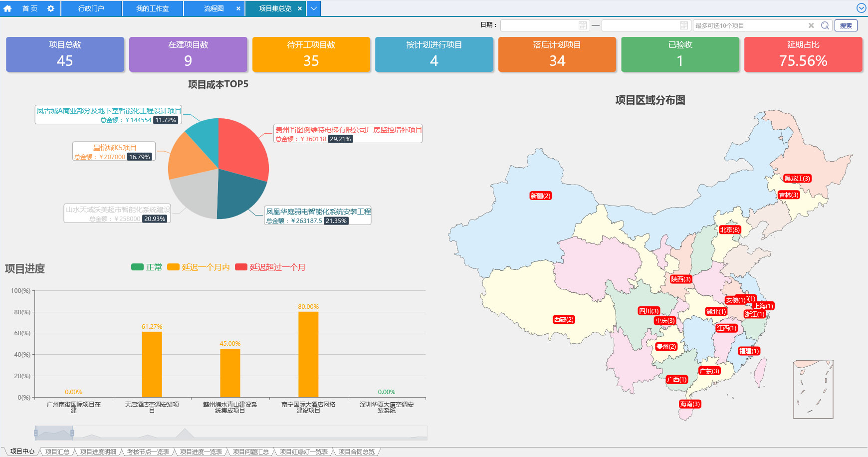Toggle the 延迟超过一个月 legend series
The width and height of the screenshot is (868, 457).
point(270,267)
